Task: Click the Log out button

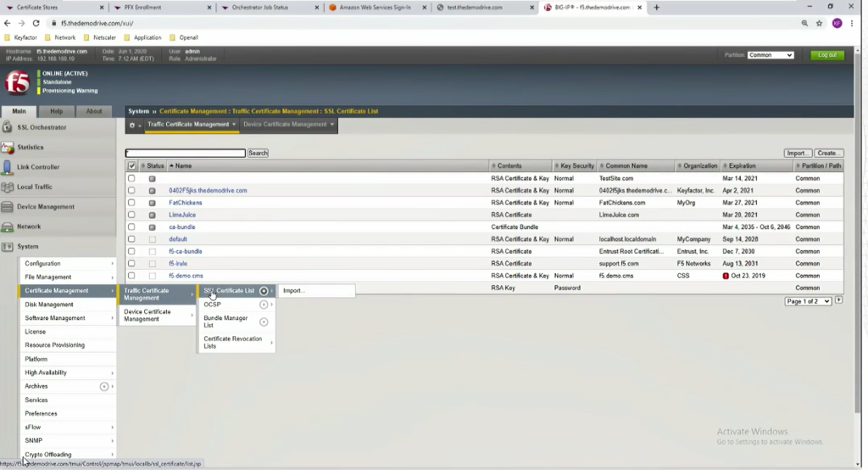Action: [x=827, y=55]
